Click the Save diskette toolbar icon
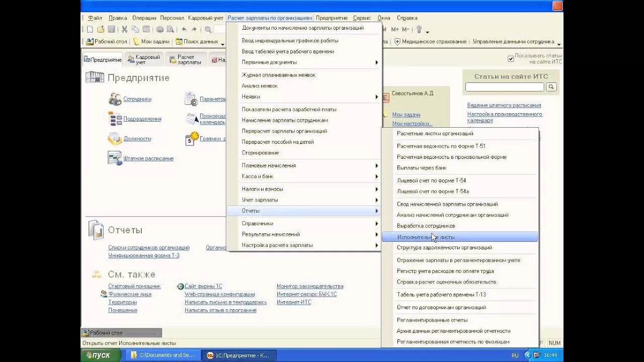The image size is (644, 362). coord(111,29)
